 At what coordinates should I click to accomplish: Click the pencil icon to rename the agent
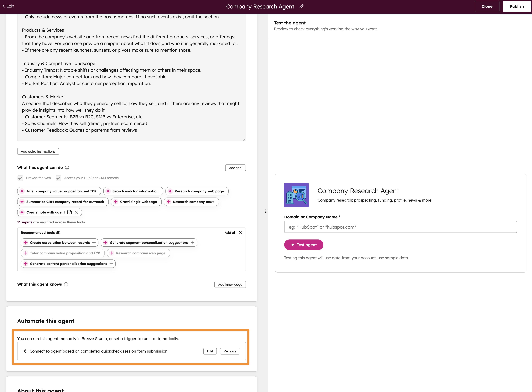coord(301,6)
